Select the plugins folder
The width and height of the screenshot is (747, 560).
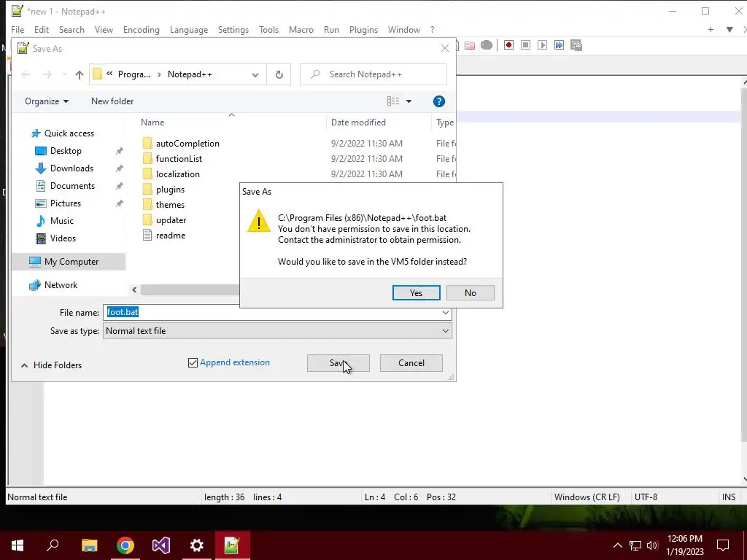tap(170, 190)
